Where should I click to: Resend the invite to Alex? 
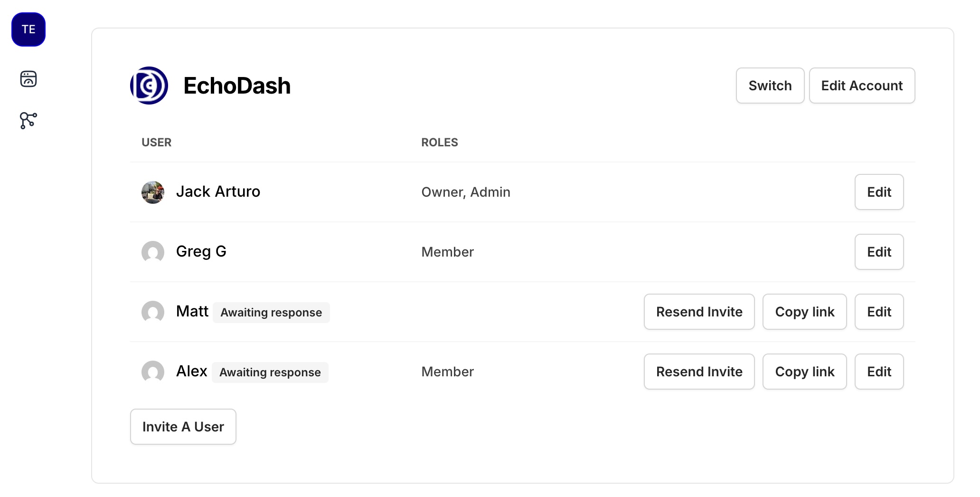click(x=699, y=372)
